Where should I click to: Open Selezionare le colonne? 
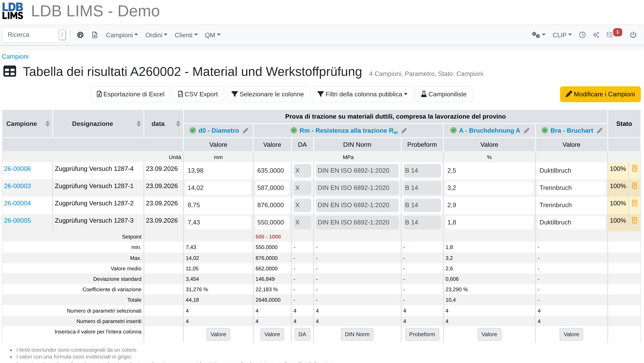268,94
